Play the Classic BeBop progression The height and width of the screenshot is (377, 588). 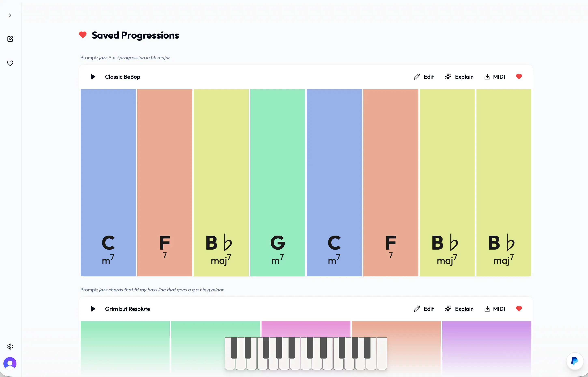pos(93,77)
